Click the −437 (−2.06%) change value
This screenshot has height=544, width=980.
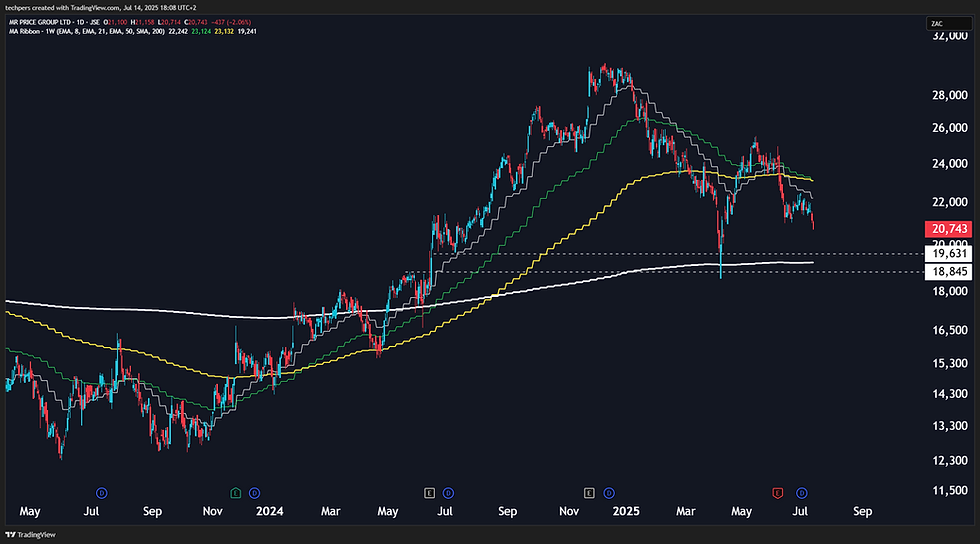231,22
